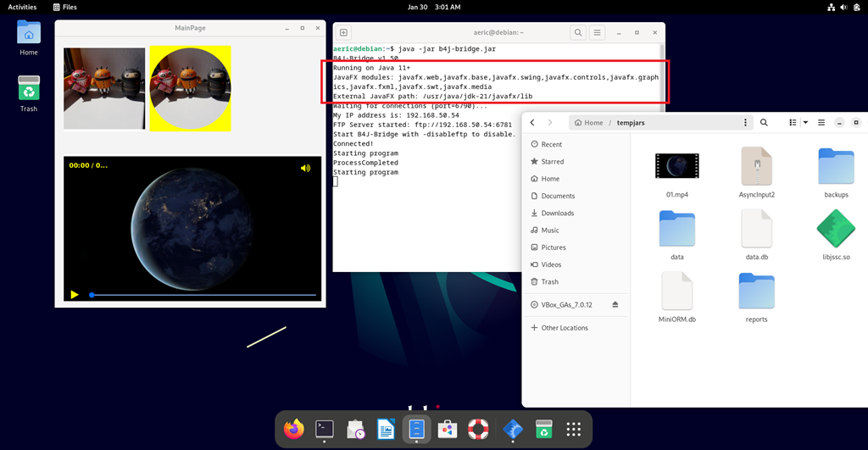Open the terminal hamburger menu
This screenshot has height=450, width=868.
point(598,33)
